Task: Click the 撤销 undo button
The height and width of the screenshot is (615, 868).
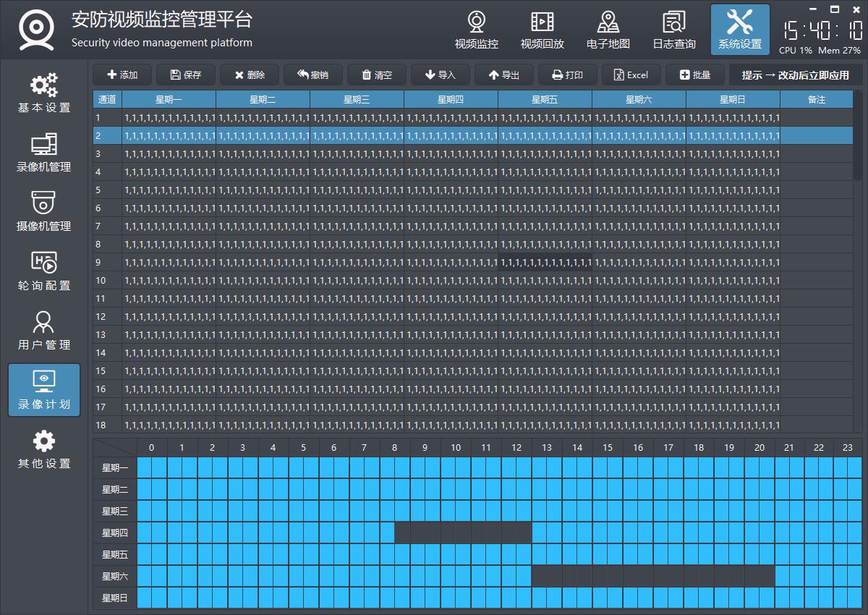Action: click(312, 75)
